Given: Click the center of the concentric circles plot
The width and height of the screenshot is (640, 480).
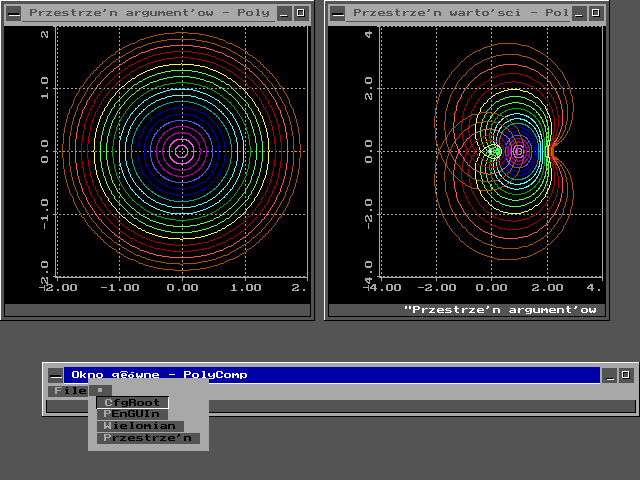Looking at the screenshot, I should point(181,151).
